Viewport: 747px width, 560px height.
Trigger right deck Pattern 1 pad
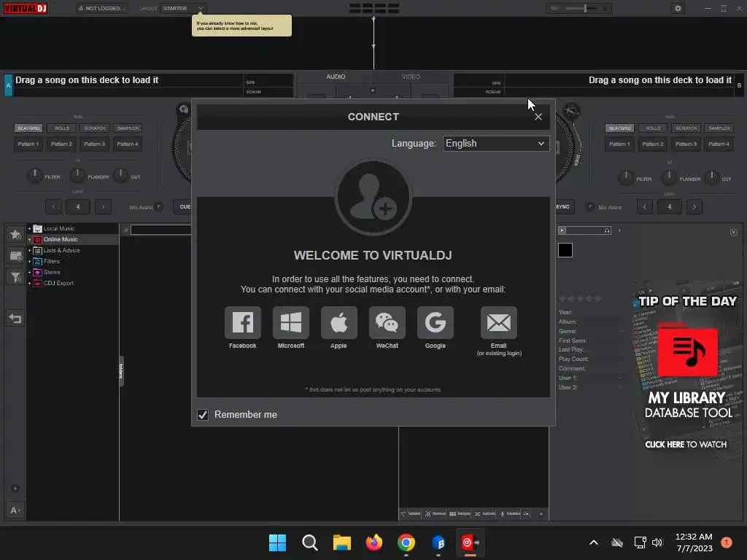(x=620, y=144)
